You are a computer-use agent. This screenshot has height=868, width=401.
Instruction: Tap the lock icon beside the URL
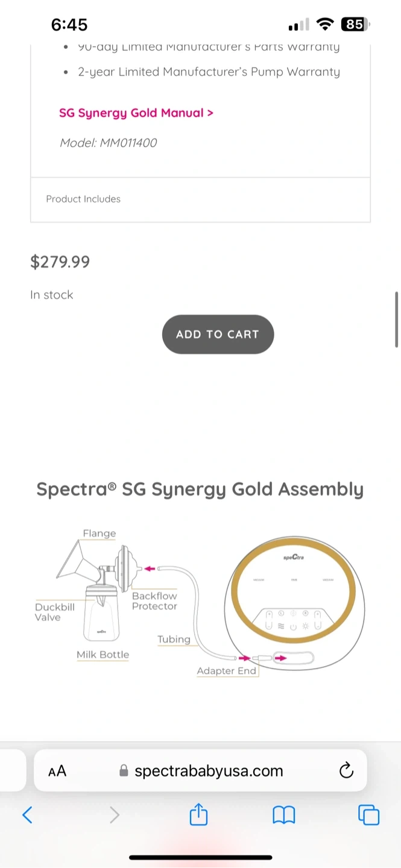click(124, 771)
